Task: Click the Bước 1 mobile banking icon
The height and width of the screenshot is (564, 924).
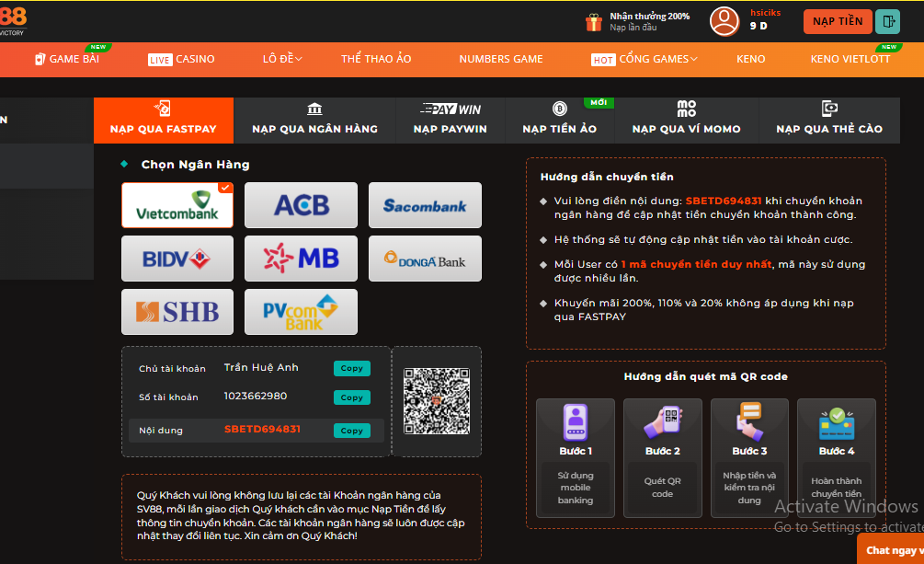Action: click(x=576, y=421)
